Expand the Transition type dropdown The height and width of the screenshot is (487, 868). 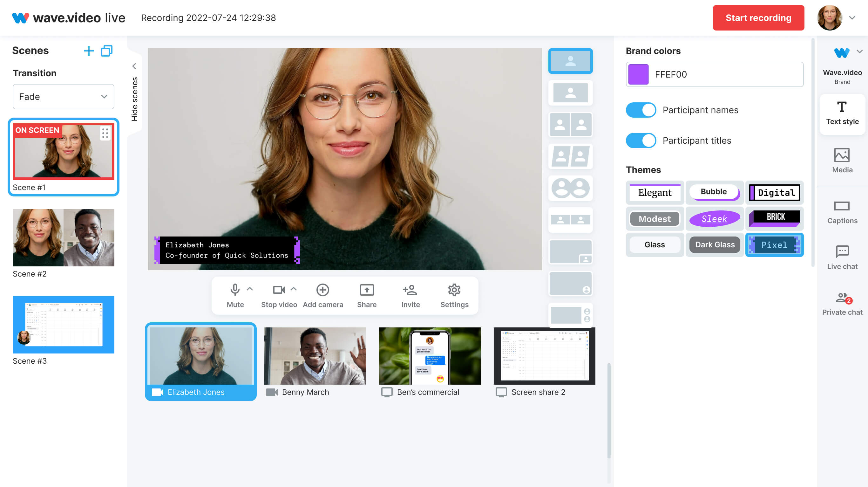click(x=63, y=96)
